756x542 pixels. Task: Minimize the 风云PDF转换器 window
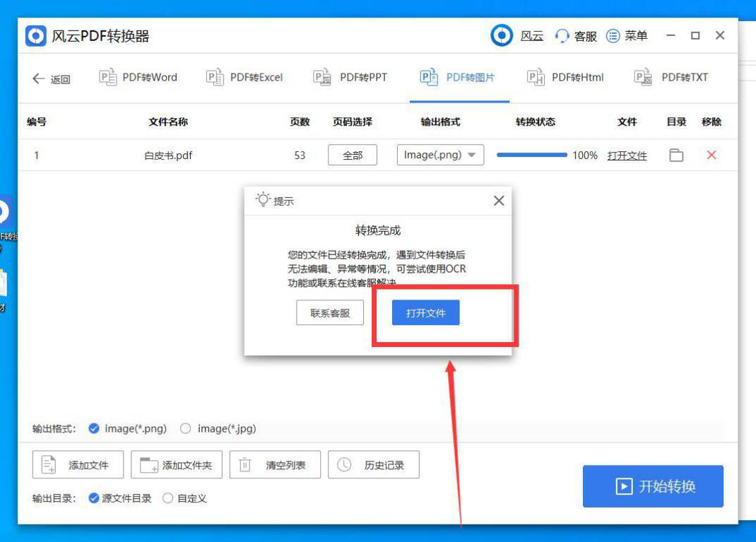[671, 35]
